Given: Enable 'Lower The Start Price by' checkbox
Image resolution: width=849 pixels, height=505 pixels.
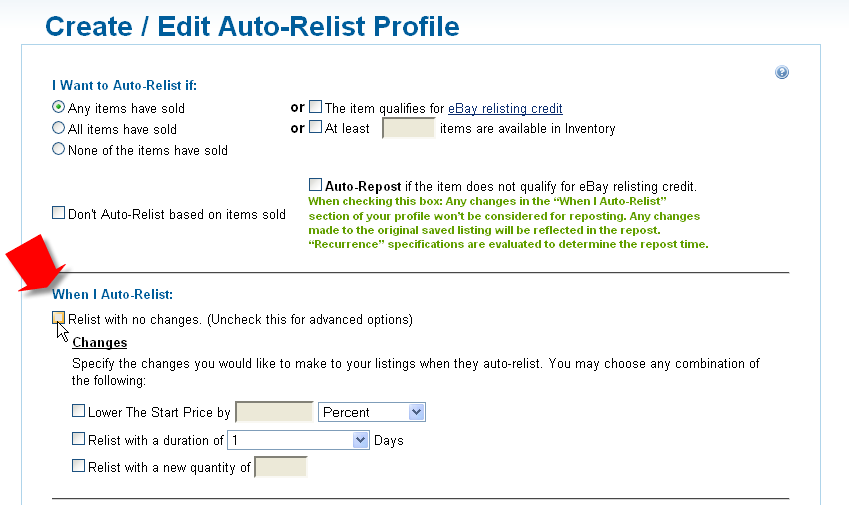Looking at the screenshot, I should pos(79,411).
